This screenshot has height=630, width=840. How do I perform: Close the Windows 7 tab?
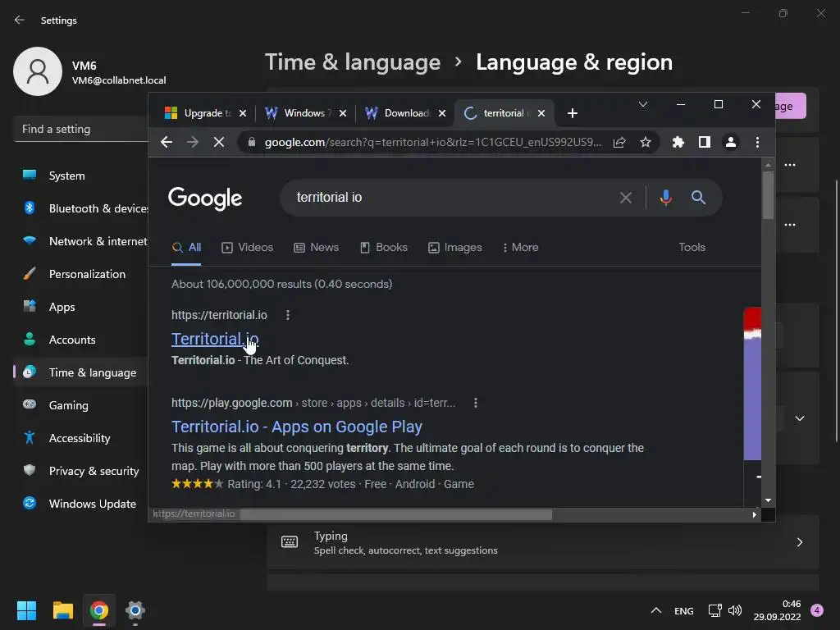click(x=343, y=113)
